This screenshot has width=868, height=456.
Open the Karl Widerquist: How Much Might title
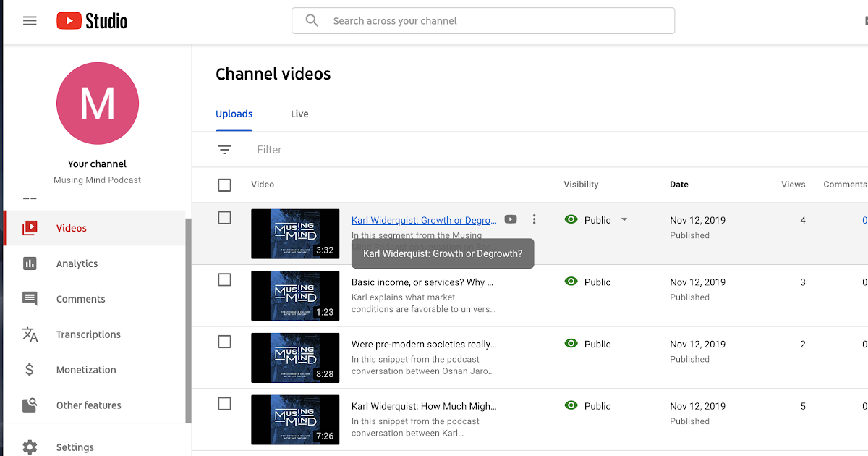[x=424, y=406]
